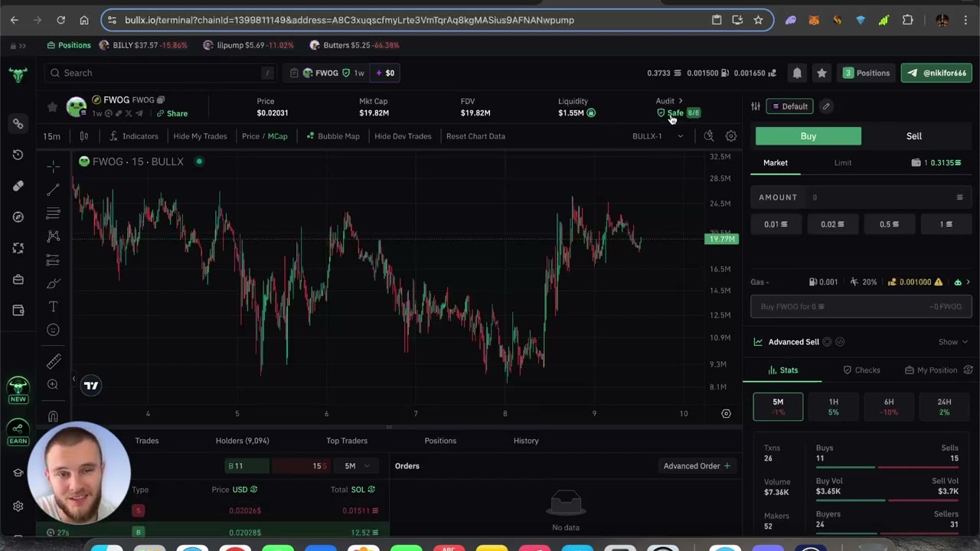Open the briefcase portfolio icon in sidebar
Image resolution: width=980 pixels, height=551 pixels.
(x=18, y=279)
